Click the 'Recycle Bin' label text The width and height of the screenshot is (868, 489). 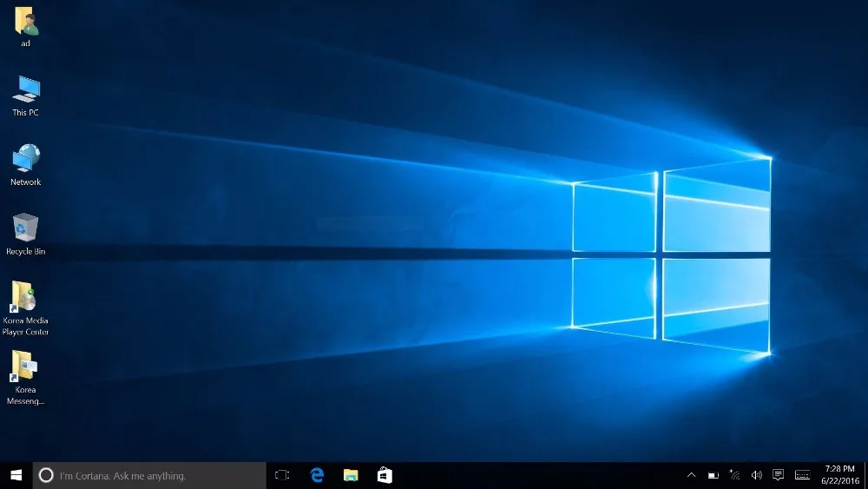(25, 251)
